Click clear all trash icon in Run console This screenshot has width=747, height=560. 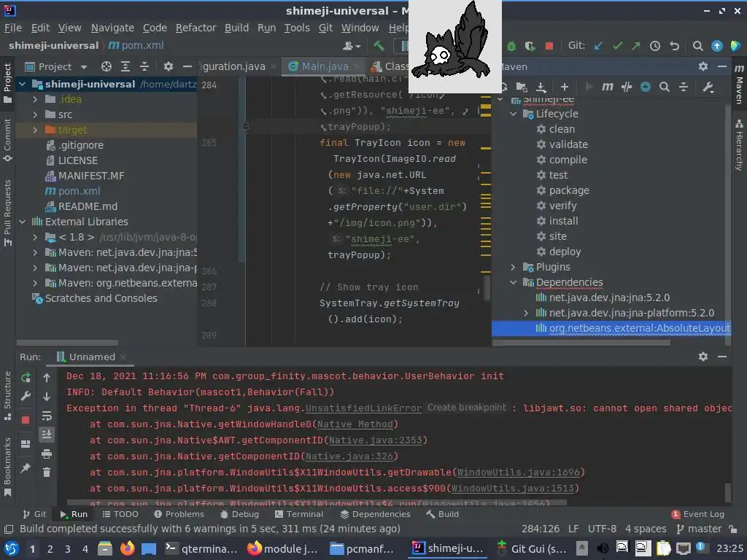pos(47,472)
